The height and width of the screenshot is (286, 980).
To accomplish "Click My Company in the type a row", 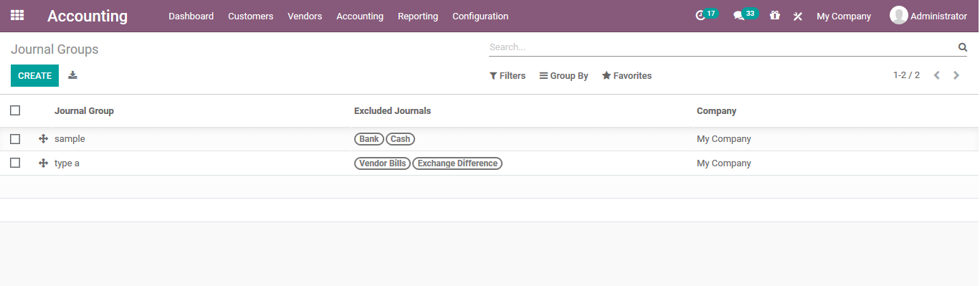I will pyautogui.click(x=724, y=163).
